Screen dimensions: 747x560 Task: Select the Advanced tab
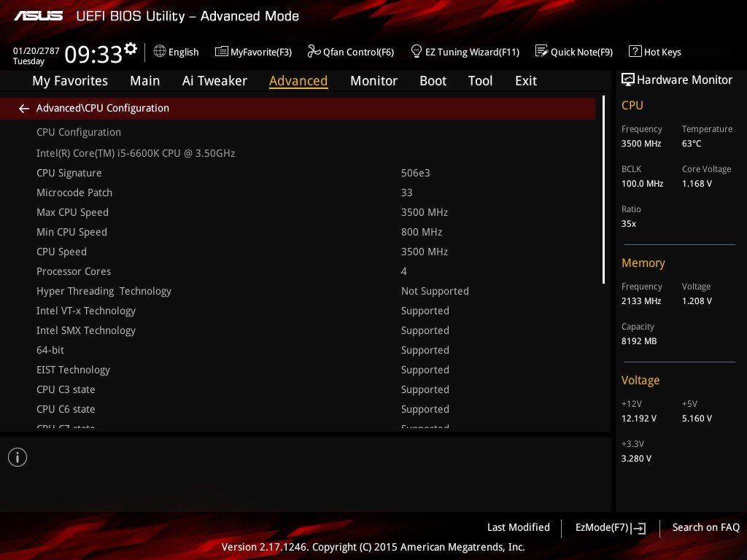pos(298,81)
